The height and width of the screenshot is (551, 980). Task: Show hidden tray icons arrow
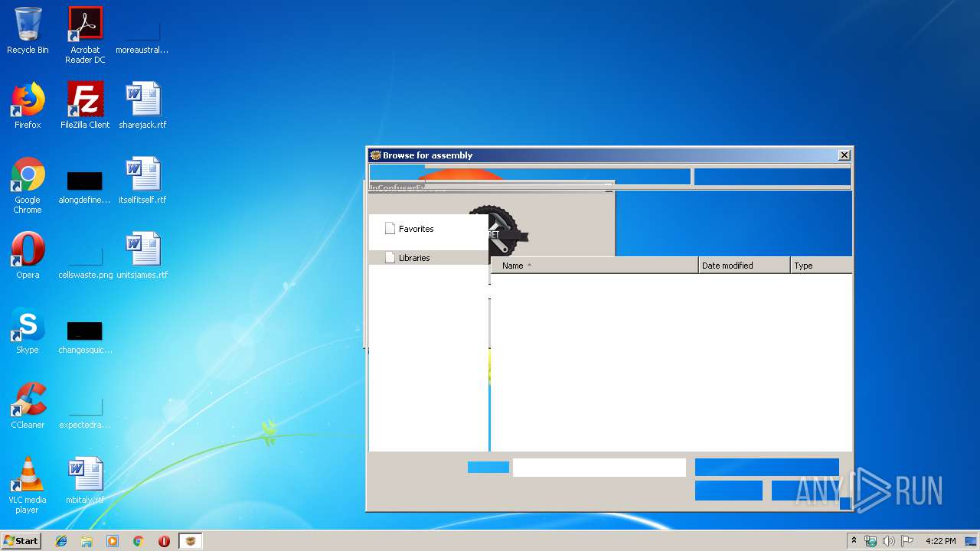[x=854, y=541]
